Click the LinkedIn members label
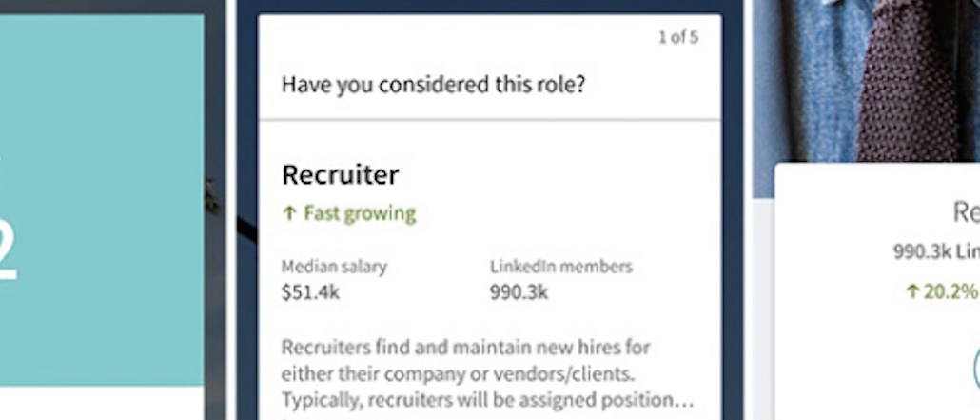Screen dimensions: 980x420 pos(560,267)
